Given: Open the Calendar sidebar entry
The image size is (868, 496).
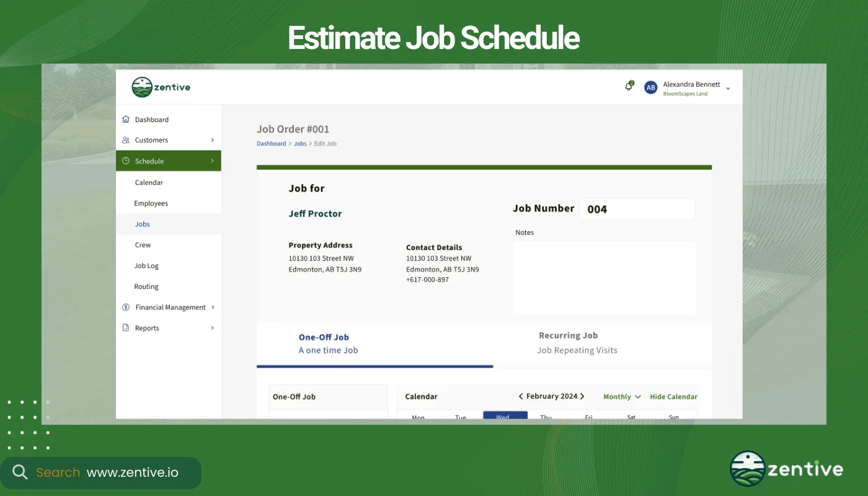Looking at the screenshot, I should tap(149, 182).
